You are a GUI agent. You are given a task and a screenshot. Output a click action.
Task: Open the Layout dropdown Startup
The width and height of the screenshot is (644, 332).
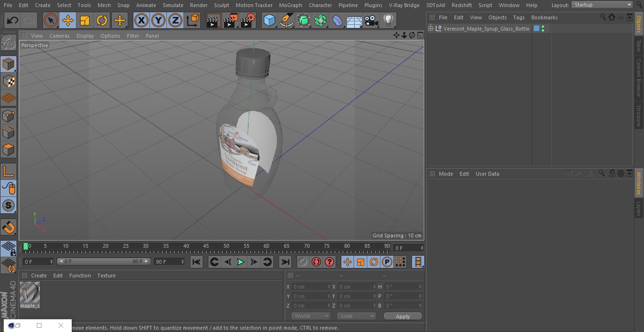click(x=602, y=5)
